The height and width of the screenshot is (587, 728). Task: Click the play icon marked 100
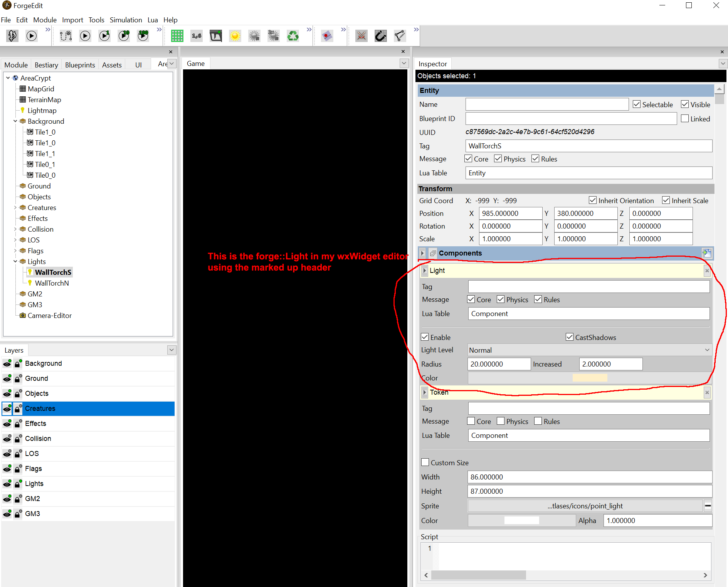143,36
